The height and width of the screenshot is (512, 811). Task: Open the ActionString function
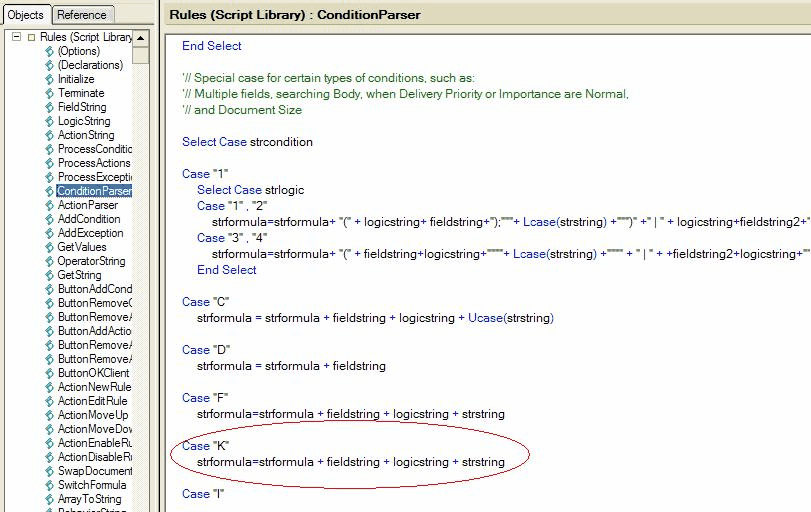[86, 135]
